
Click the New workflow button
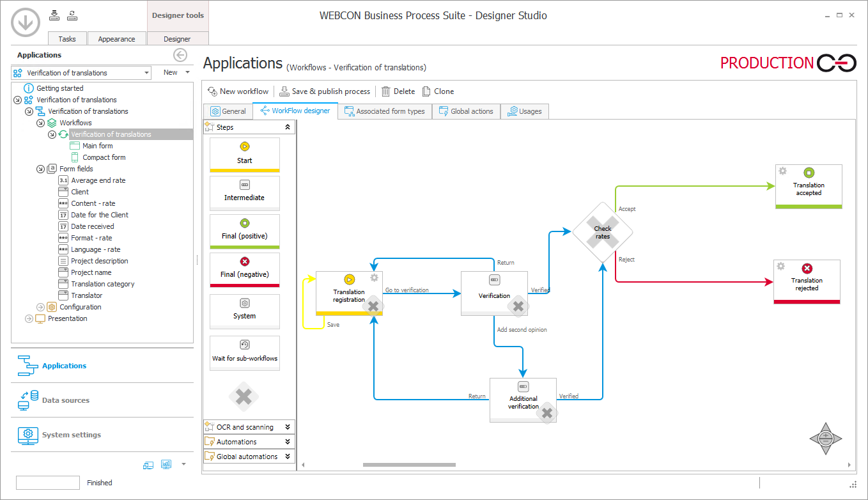[x=238, y=91]
